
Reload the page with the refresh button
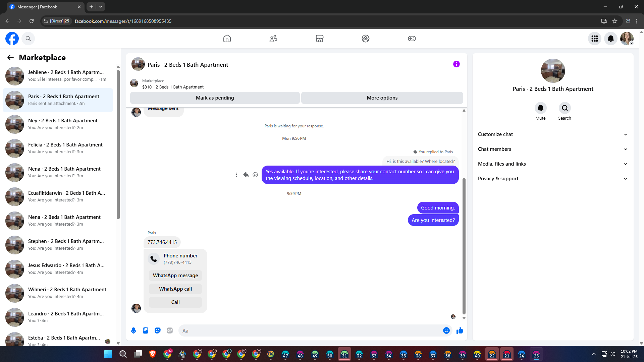coord(32,21)
